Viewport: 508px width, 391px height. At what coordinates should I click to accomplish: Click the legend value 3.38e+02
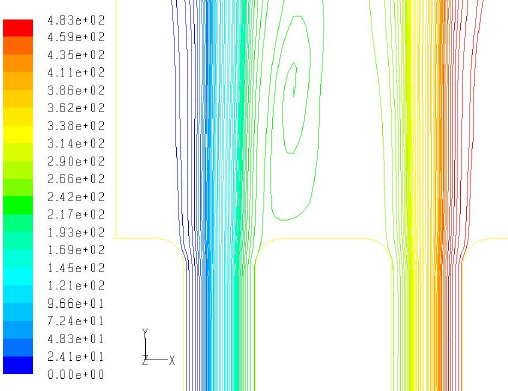pyautogui.click(x=76, y=126)
